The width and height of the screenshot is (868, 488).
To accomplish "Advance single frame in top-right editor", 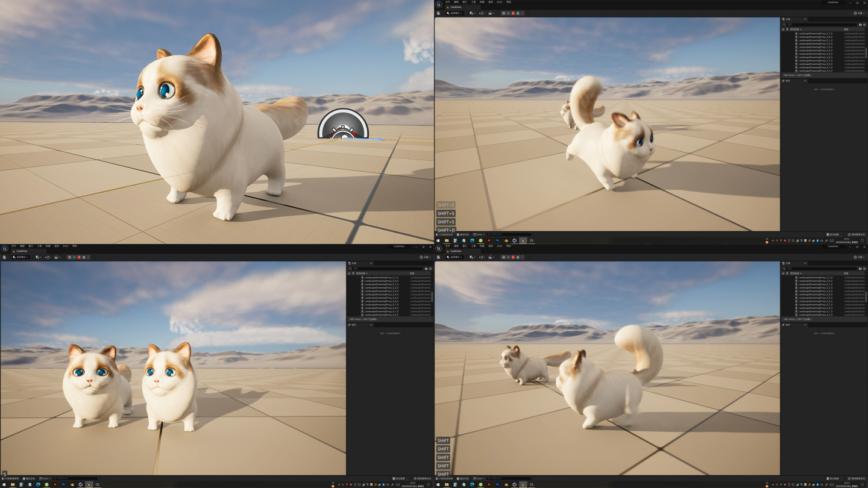I will (x=508, y=13).
